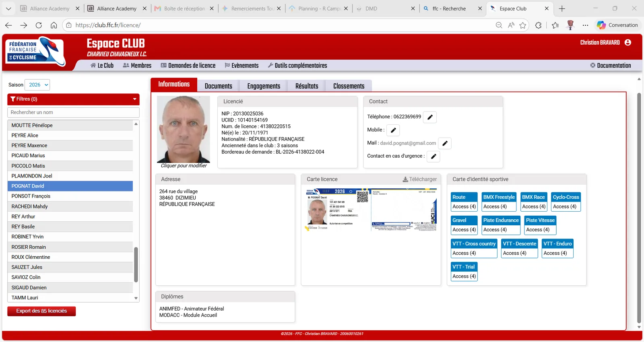Click the BMX Freestyle Access (4) badge
Image resolution: width=644 pixels, height=342 pixels.
(499, 202)
